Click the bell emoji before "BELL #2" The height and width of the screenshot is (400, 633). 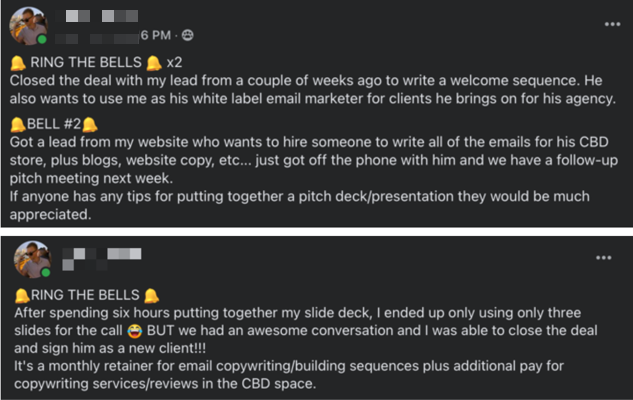pos(19,126)
